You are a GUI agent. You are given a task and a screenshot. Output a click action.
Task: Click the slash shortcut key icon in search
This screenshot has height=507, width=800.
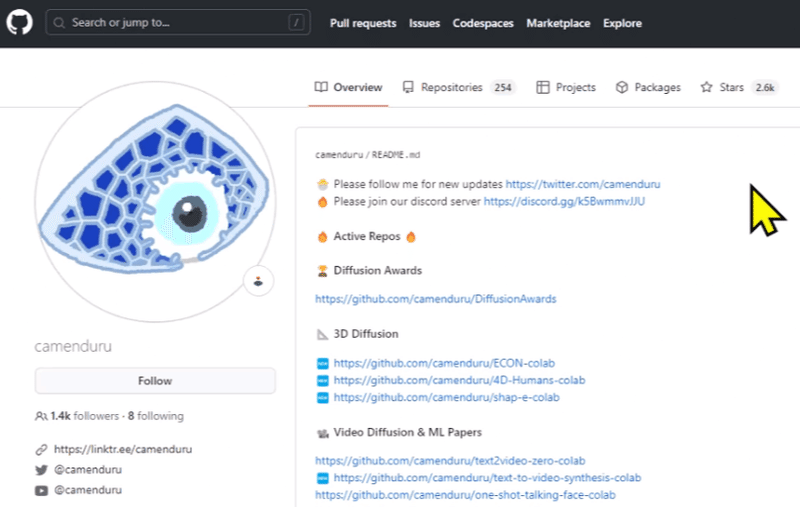click(296, 22)
